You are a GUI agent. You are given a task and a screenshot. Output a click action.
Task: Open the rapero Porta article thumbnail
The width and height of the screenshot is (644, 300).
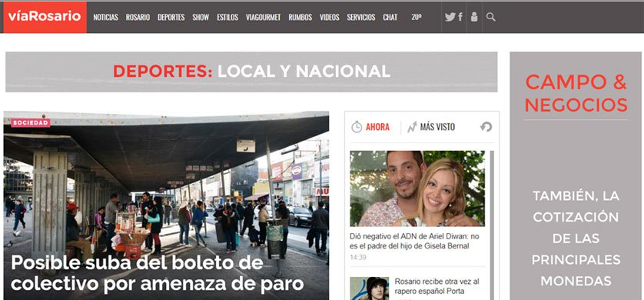(369, 288)
